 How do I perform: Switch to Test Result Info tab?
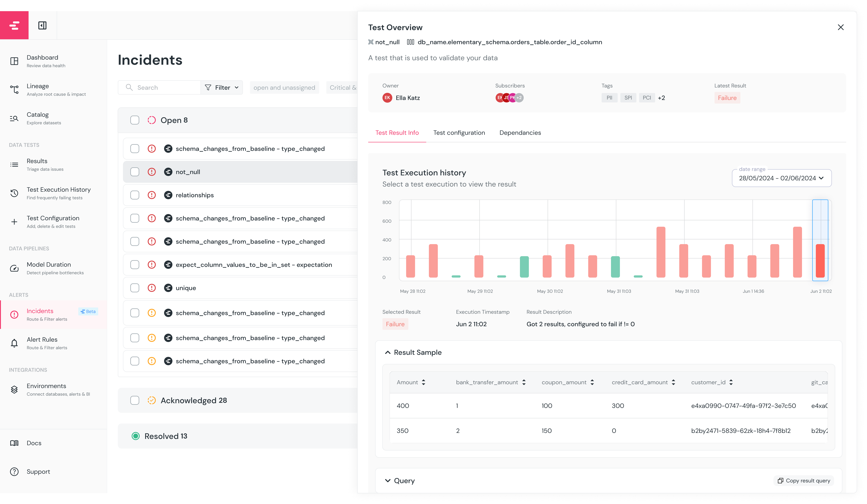[x=397, y=133]
